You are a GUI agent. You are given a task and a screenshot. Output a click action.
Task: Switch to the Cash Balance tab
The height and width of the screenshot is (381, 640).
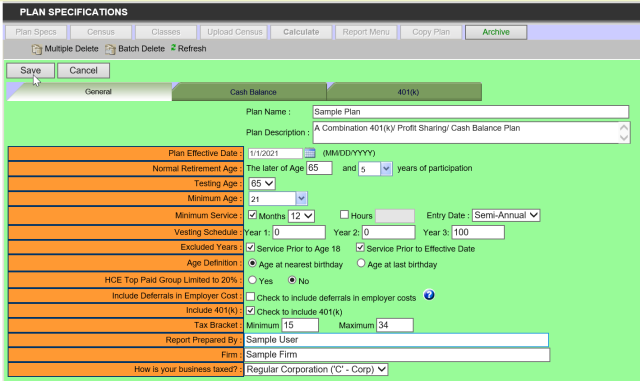253,92
